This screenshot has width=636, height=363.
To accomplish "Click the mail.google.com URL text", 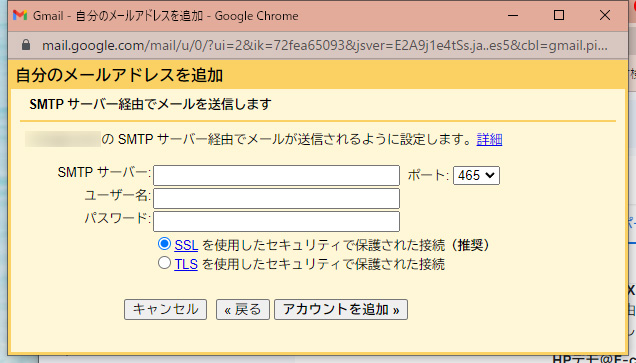I will 324,45.
